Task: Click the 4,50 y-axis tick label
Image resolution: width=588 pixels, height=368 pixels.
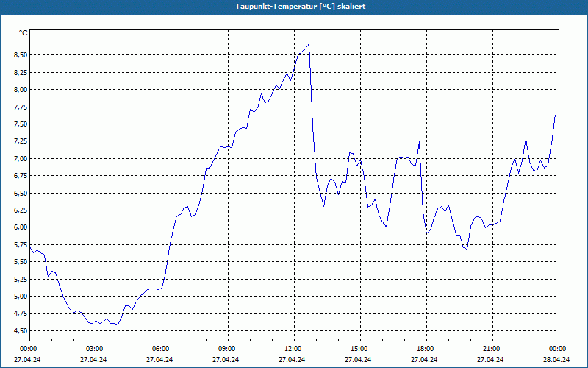Action: pyautogui.click(x=21, y=330)
